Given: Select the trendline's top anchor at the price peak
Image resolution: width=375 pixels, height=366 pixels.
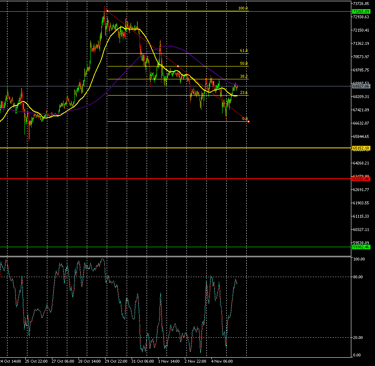Looking at the screenshot, I should point(107,11).
